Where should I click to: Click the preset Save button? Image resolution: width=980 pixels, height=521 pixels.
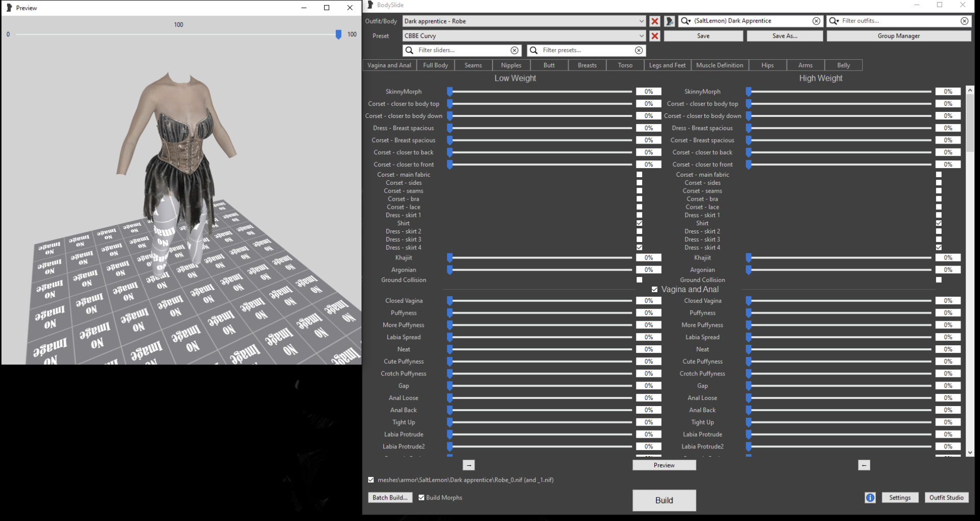pos(703,36)
